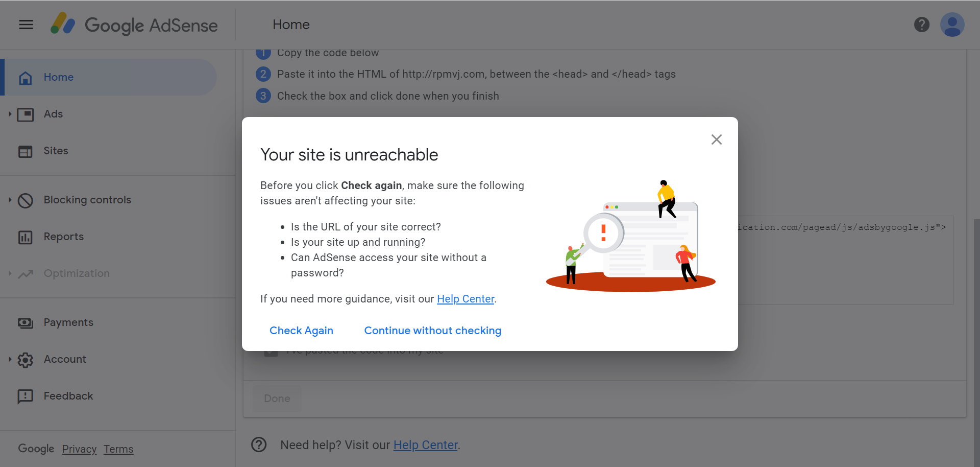Open the Privacy link
The width and height of the screenshot is (980, 467).
coord(79,449)
